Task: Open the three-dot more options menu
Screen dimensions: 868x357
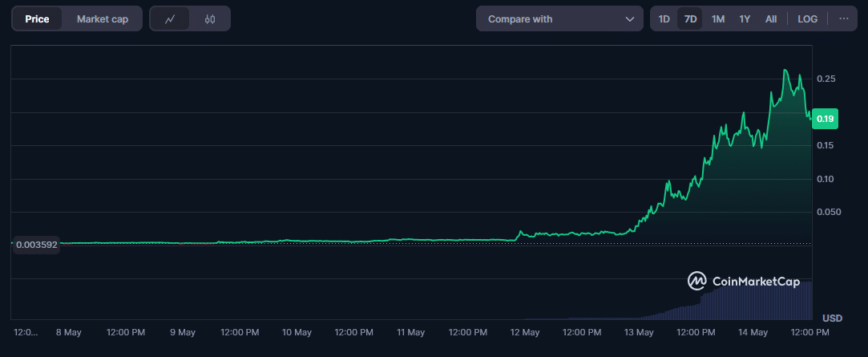Action: [843, 19]
